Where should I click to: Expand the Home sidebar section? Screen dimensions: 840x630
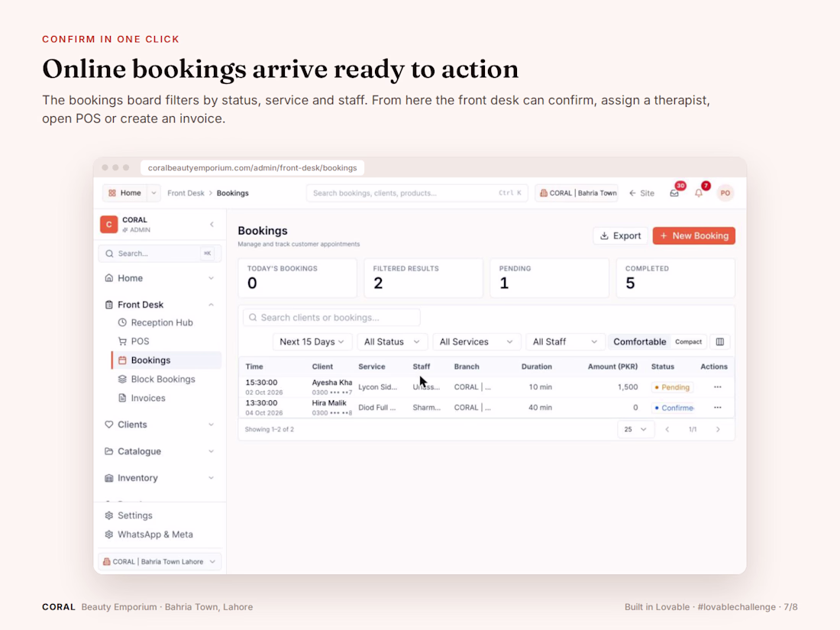pyautogui.click(x=160, y=278)
